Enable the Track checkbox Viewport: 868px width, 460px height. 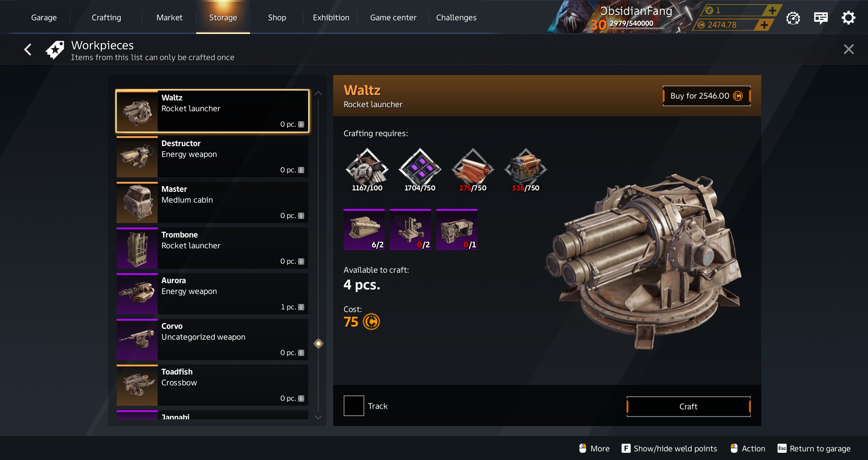[x=354, y=406]
